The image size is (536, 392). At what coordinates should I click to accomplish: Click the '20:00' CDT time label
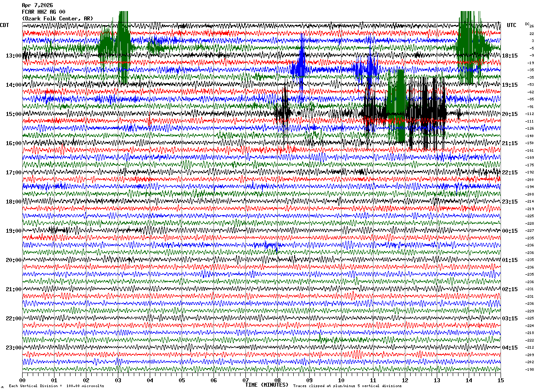13,260
